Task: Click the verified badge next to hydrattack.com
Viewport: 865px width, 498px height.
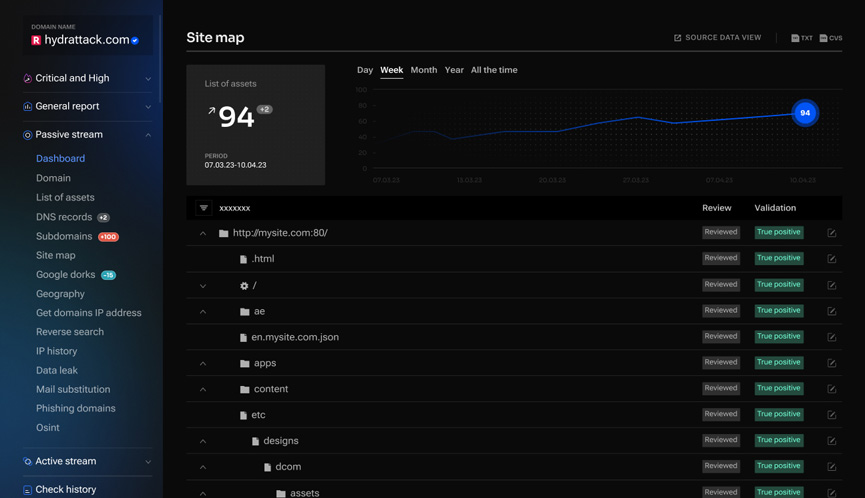Action: (135, 41)
